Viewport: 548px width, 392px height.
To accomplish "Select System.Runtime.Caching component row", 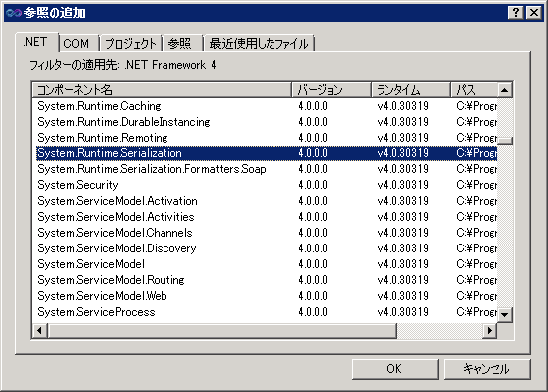I will (267, 106).
